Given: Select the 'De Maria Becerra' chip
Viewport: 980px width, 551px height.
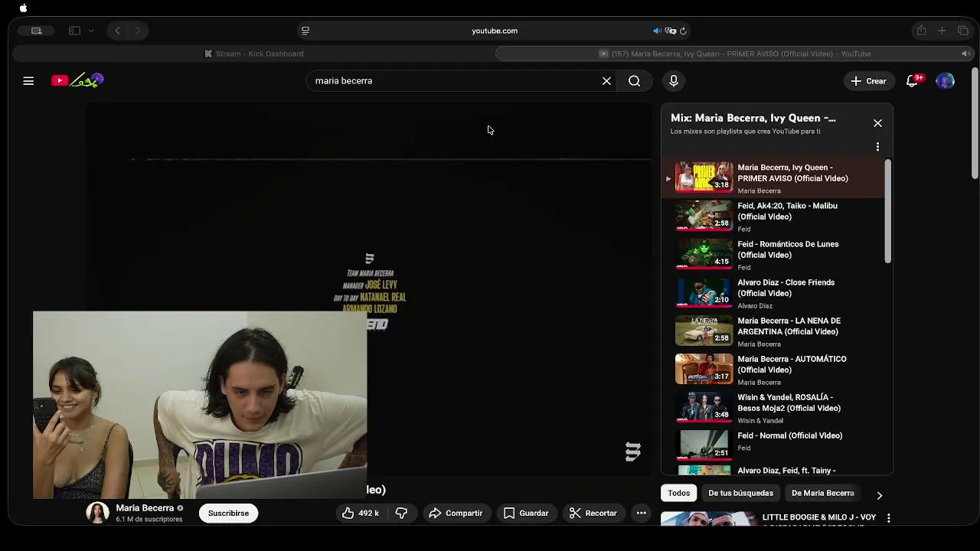Looking at the screenshot, I should point(822,493).
